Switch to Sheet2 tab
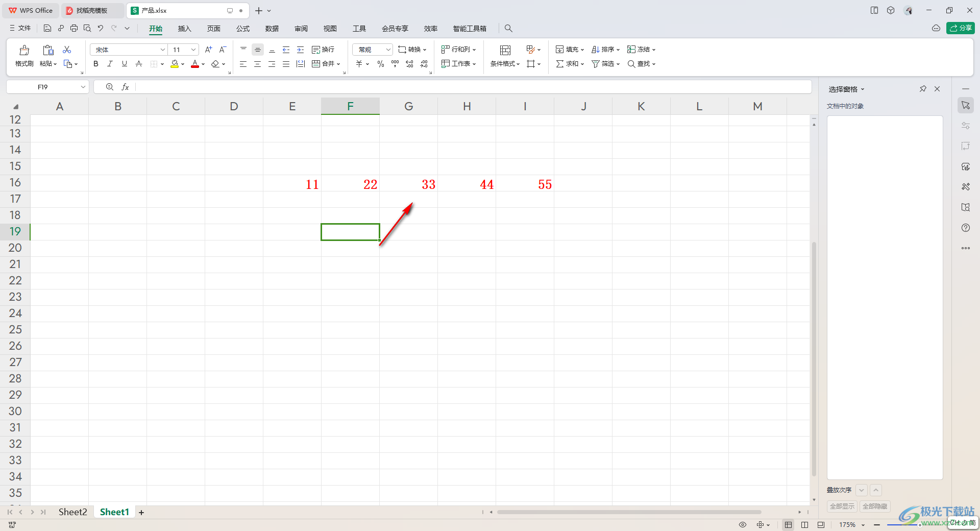Screen dimensions: 980x531 [x=73, y=512]
